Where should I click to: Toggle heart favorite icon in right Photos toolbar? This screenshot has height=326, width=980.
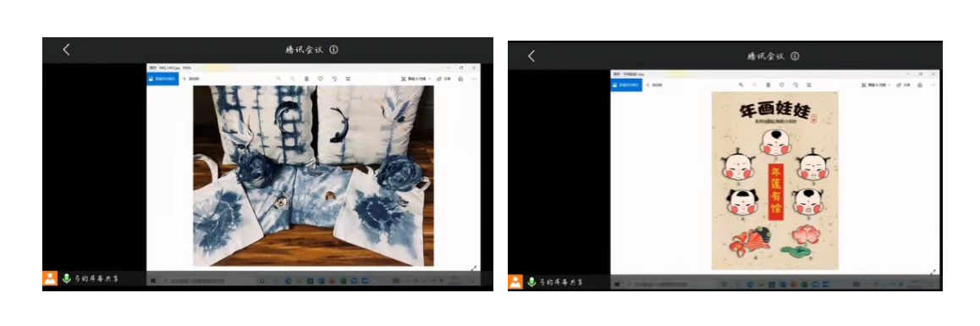click(x=782, y=85)
